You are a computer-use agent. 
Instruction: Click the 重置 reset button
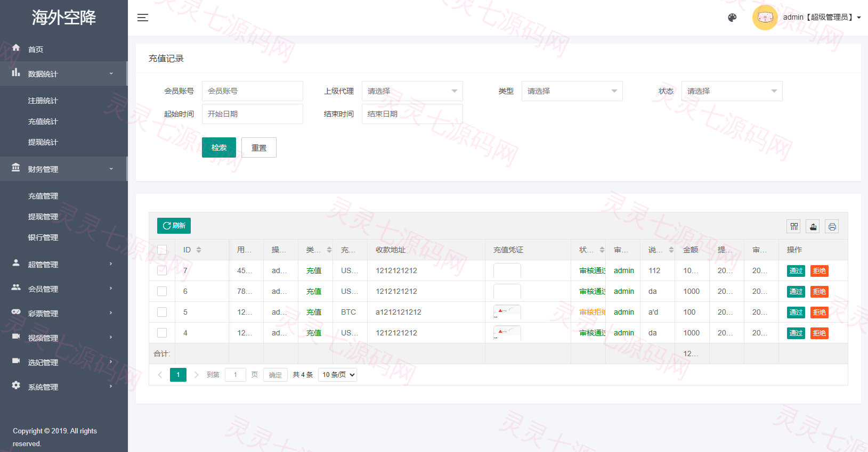259,147
